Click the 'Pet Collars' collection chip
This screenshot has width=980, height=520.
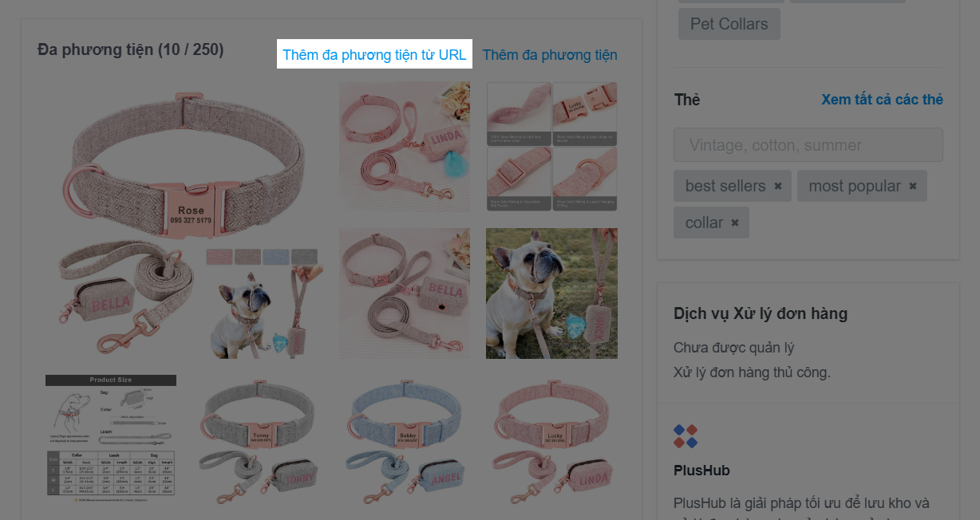729,24
